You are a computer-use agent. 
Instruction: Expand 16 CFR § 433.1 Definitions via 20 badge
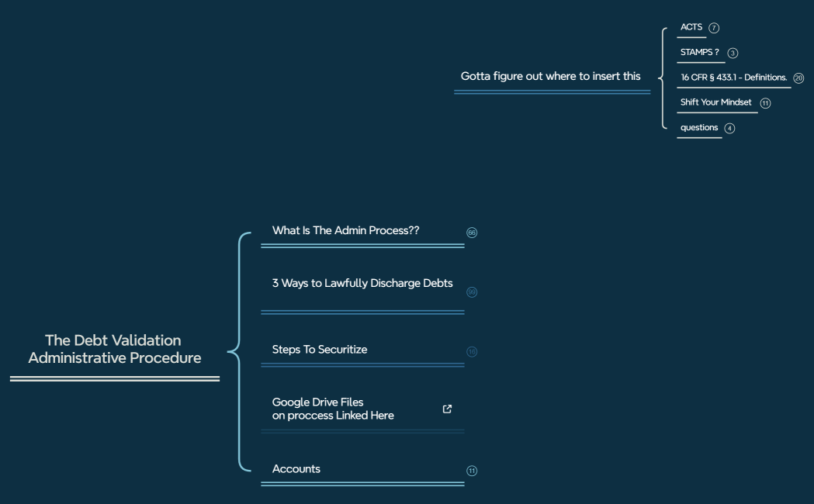tap(798, 78)
